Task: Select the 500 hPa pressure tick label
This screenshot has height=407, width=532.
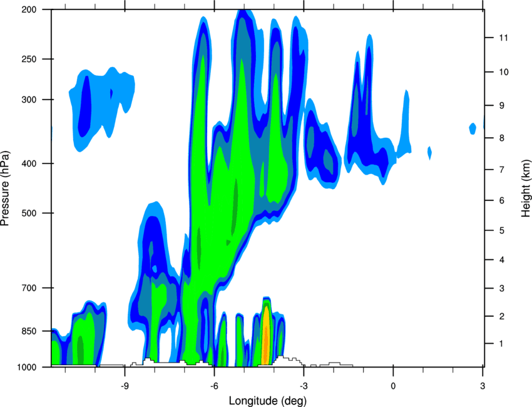Action: click(x=29, y=213)
